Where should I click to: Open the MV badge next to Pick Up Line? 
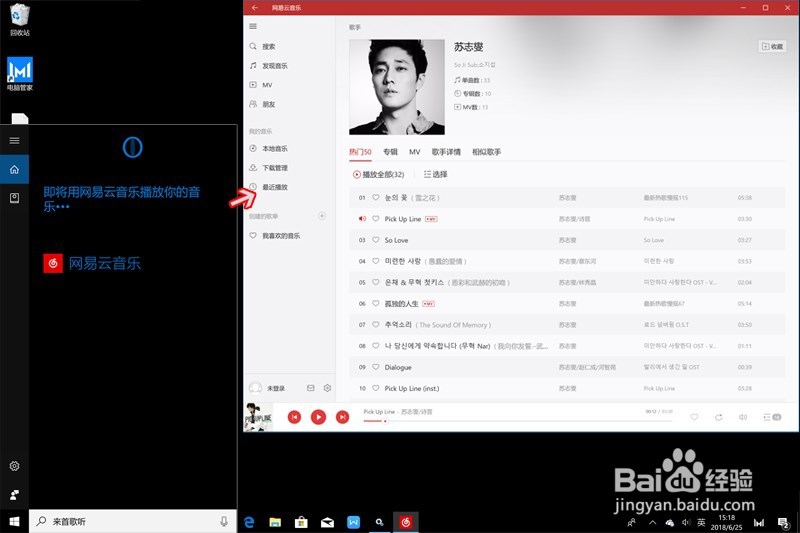coord(431,219)
